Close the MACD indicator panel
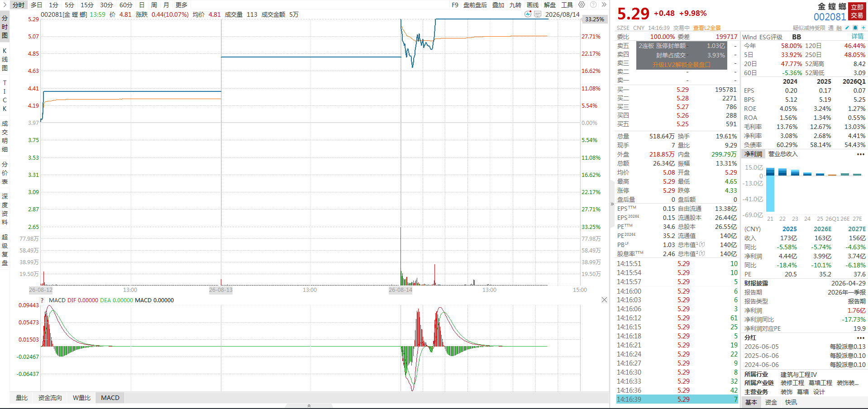Image resolution: width=868 pixels, height=409 pixels. point(604,300)
